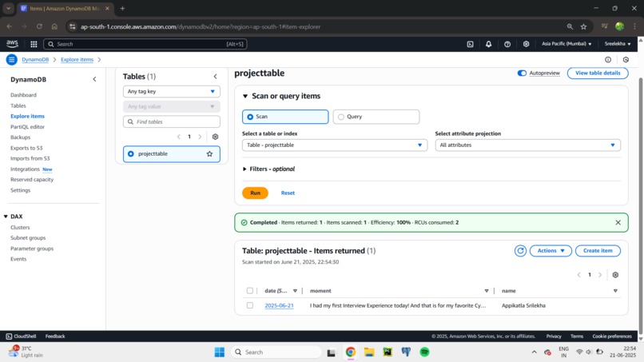644x362 pixels.
Task: Favorite projecttable with the star icon
Action: 209,153
